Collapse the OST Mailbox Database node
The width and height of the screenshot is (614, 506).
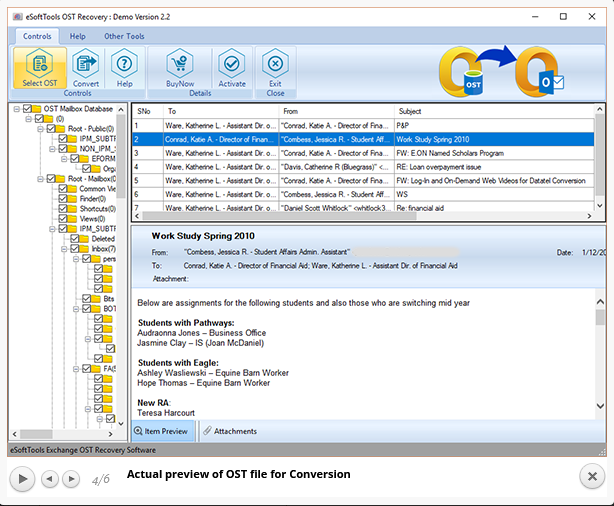click(16, 109)
